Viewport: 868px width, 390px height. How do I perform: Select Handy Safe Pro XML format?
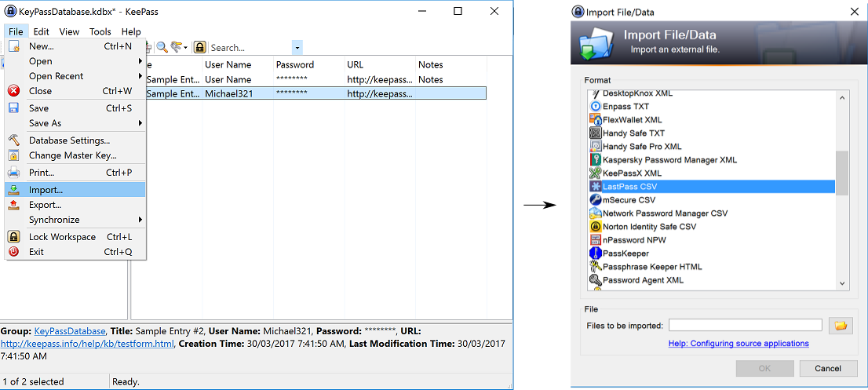tap(642, 147)
